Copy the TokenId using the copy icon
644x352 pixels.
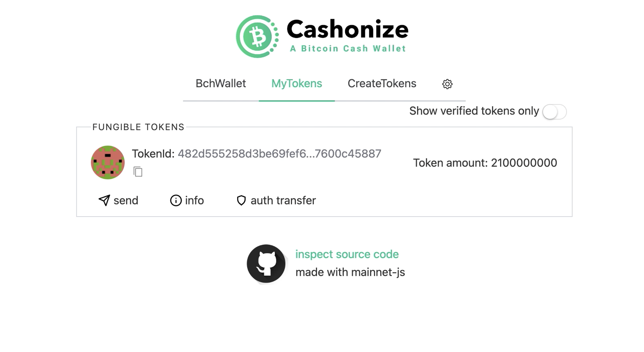(138, 172)
